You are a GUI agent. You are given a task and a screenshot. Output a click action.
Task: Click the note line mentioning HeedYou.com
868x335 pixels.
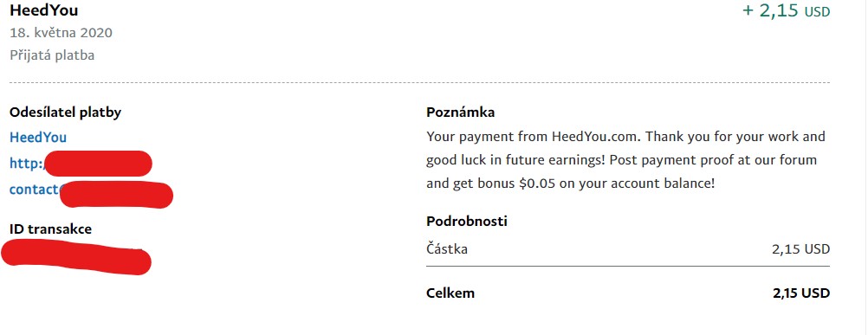coord(625,137)
